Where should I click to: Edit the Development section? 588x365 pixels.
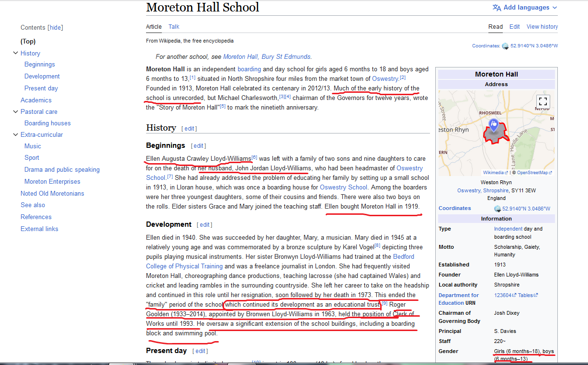point(204,225)
